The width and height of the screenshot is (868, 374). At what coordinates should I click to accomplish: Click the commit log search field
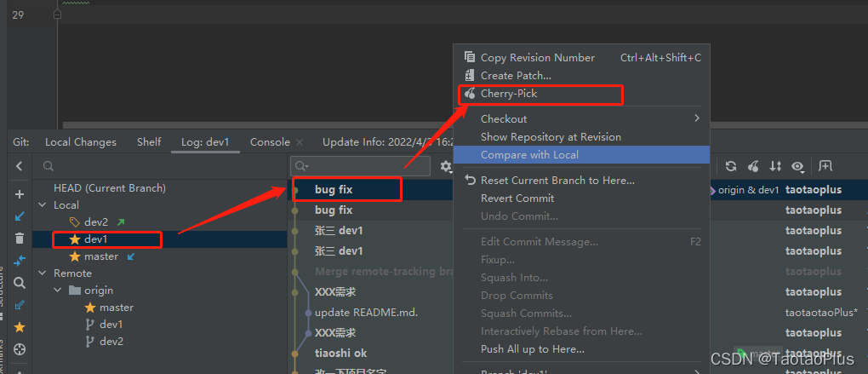[x=360, y=166]
